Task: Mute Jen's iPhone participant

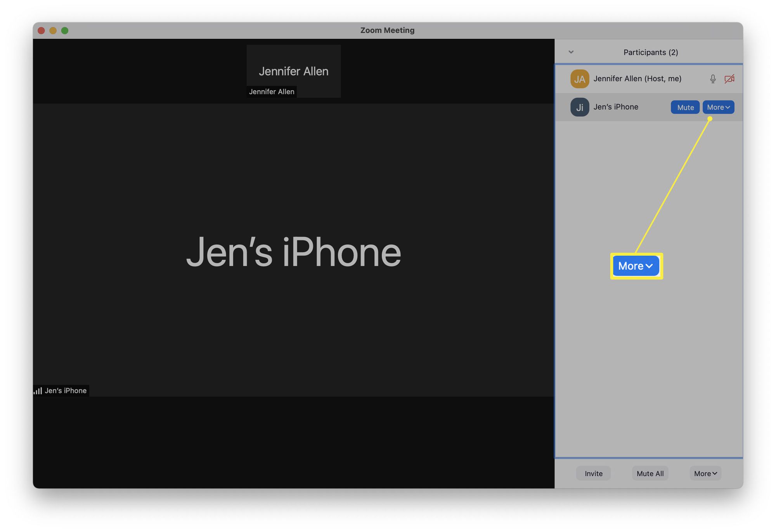Action: [685, 107]
